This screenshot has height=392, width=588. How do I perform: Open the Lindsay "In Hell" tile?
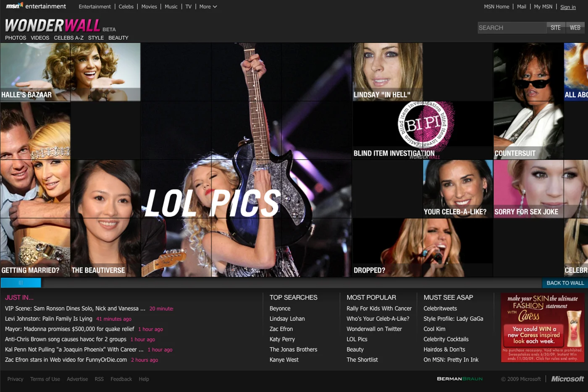click(387, 72)
